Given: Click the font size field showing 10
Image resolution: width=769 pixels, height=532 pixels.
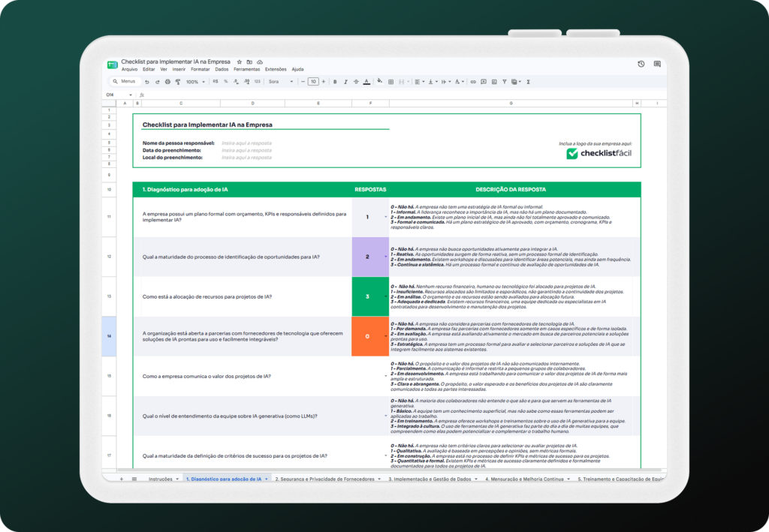Looking at the screenshot, I should [x=313, y=81].
